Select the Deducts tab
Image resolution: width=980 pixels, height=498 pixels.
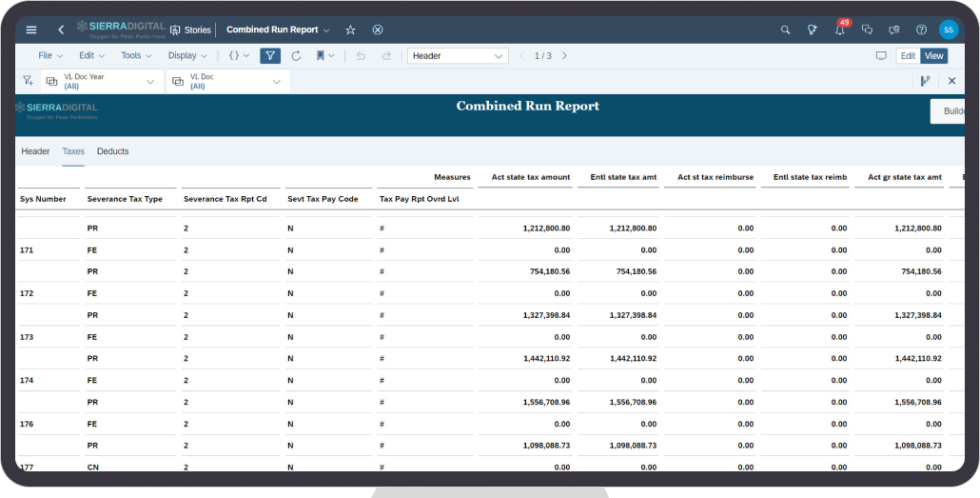112,151
